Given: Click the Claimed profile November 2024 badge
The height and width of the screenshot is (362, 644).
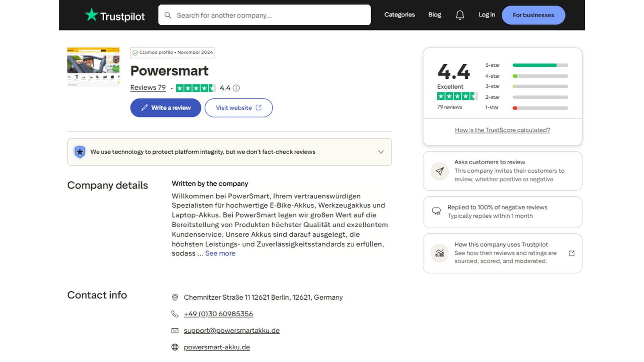Looking at the screenshot, I should (x=173, y=53).
